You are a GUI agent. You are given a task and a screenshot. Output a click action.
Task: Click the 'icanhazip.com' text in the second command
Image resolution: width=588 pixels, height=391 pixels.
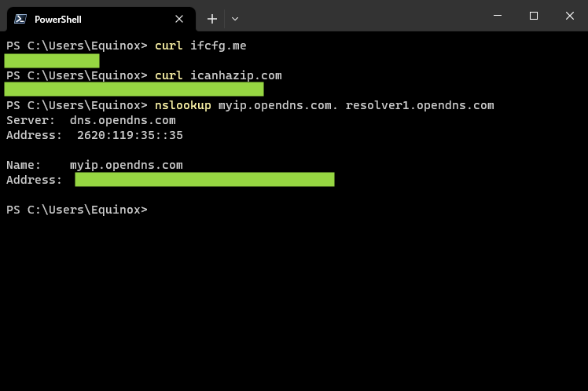(x=236, y=75)
